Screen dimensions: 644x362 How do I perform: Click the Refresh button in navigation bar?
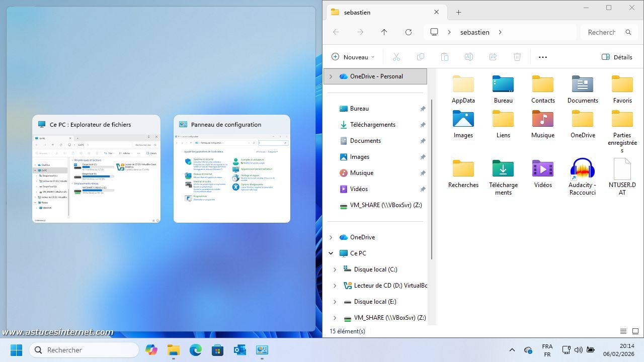[409, 32]
